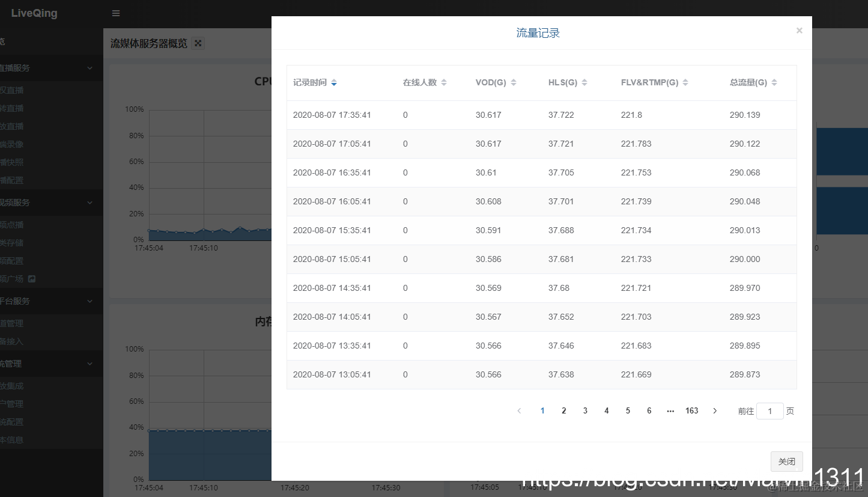Collapse the 系统管理 sidebar section chevron

click(x=90, y=364)
